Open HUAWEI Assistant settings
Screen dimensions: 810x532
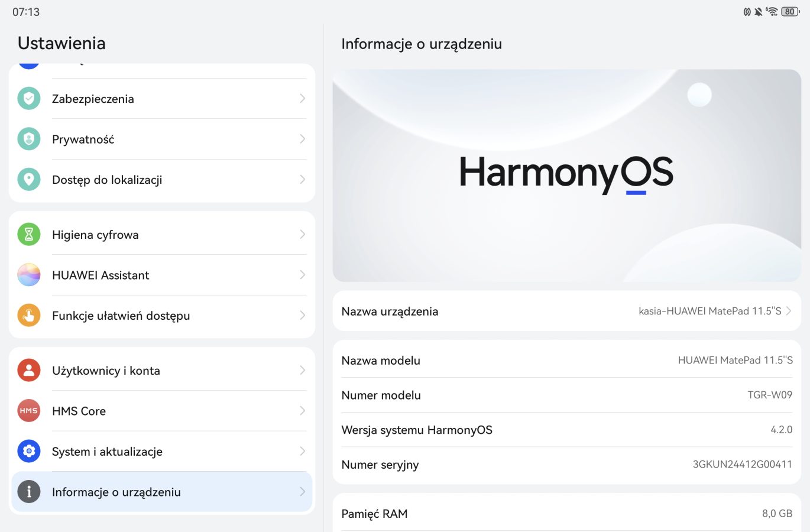pos(162,275)
